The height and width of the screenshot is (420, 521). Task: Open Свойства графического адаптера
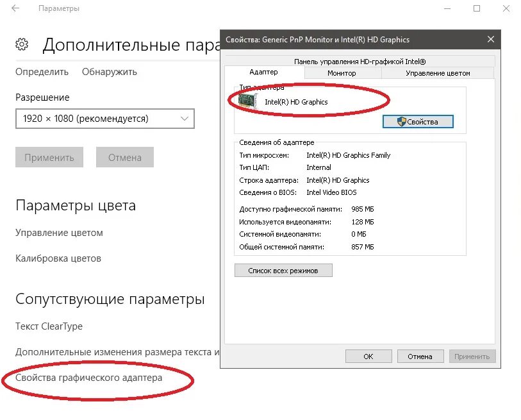coord(88,378)
